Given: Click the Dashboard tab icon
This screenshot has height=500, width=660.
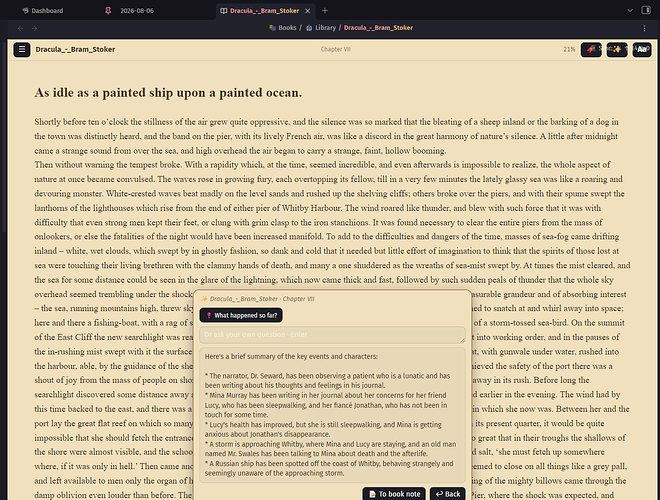Looking at the screenshot, I should tap(25, 11).
